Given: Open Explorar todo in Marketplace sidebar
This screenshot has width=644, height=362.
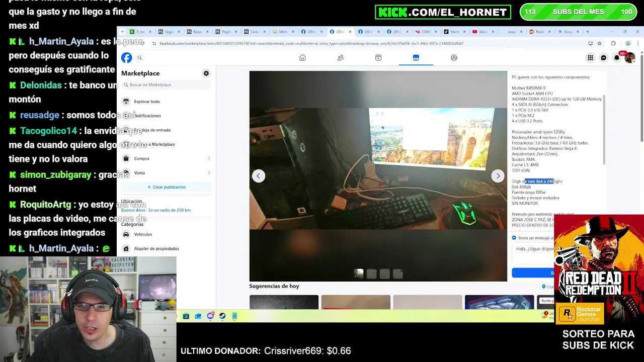Looking at the screenshot, I should click(x=166, y=102).
